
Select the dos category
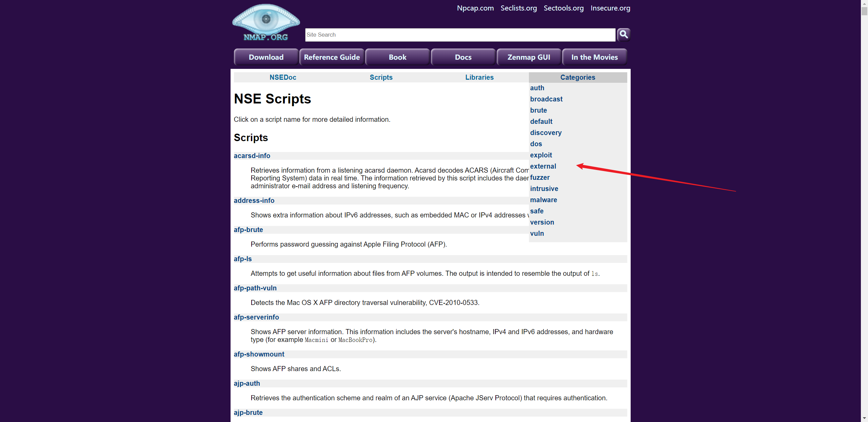coord(536,144)
